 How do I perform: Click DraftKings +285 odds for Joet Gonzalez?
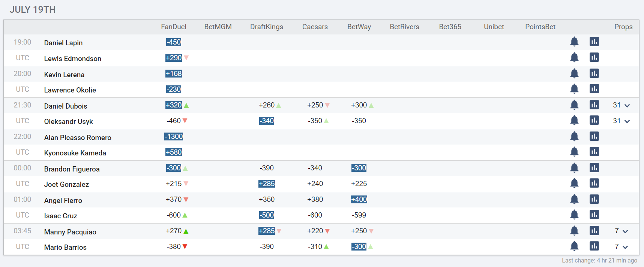[x=267, y=183]
